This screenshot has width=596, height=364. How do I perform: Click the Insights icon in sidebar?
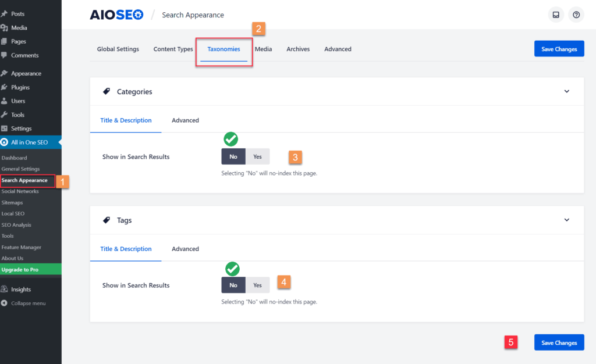tap(4, 289)
